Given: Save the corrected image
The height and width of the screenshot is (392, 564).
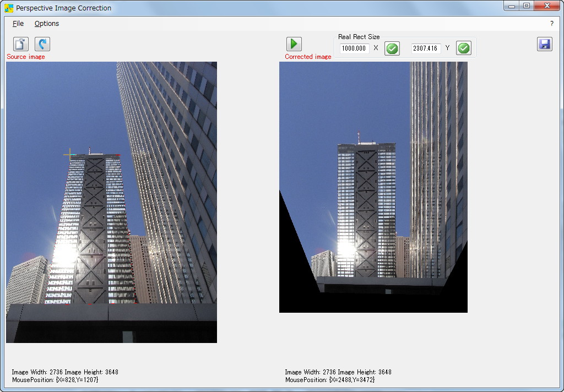Looking at the screenshot, I should pos(545,44).
